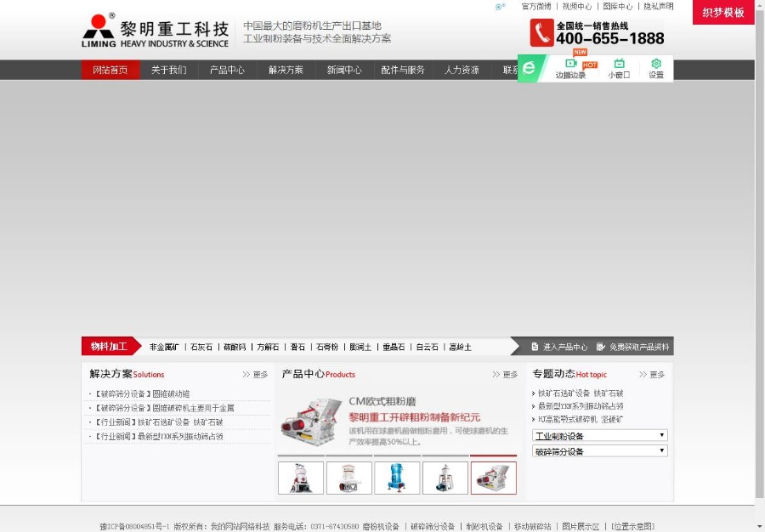The height and width of the screenshot is (532, 765).
Task: Select 白云石 material link
Action: [x=427, y=348]
